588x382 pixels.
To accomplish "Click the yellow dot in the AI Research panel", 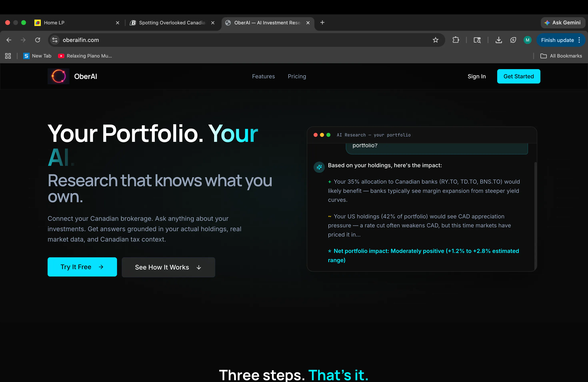I will click(x=322, y=135).
